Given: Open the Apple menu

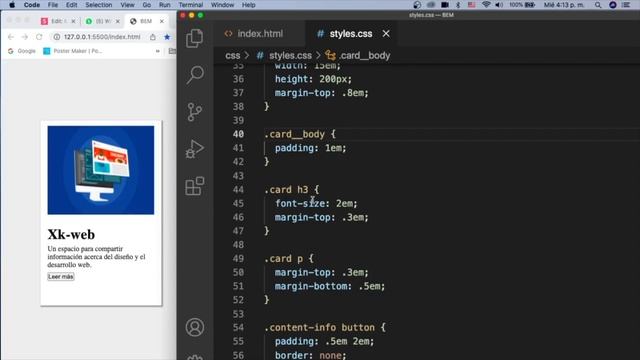Looking at the screenshot, I should point(12,5).
